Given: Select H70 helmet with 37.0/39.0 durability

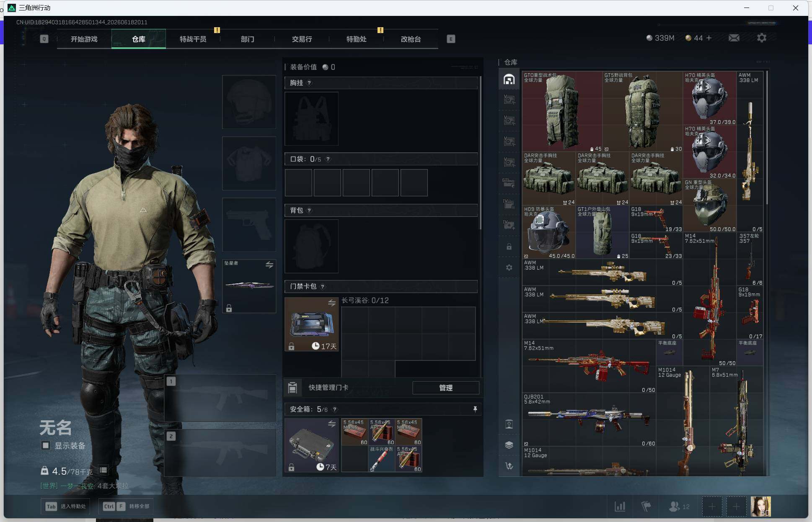Looking at the screenshot, I should click(710, 98).
